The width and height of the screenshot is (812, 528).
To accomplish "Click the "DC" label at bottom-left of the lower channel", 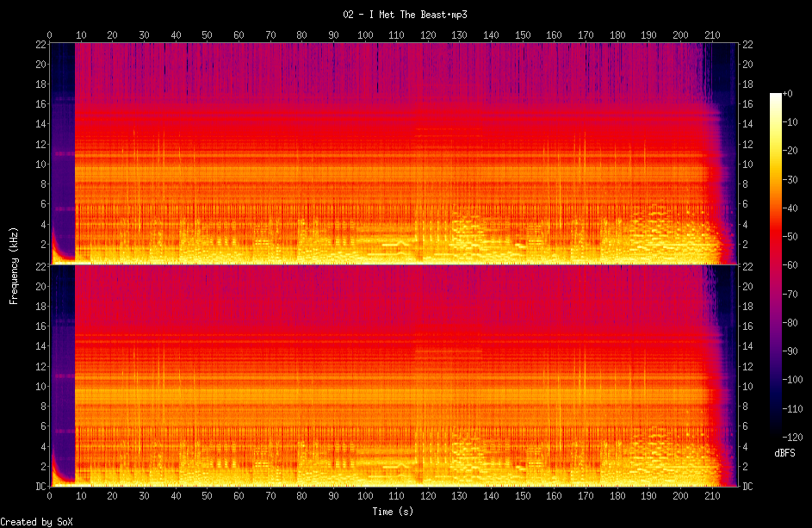I will [40, 487].
